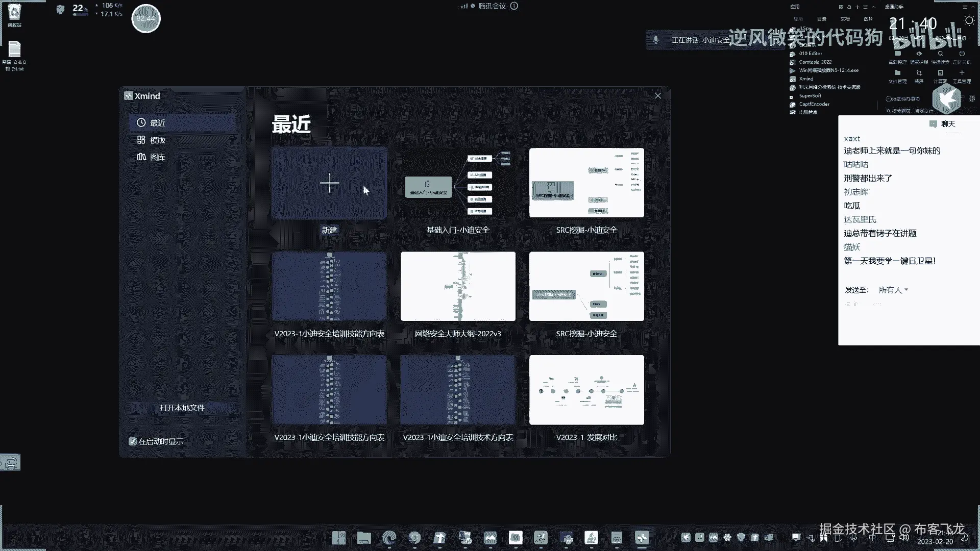This screenshot has height=551, width=980.
Task: Open the 基础入门-小迪安全 recent file thumbnail
Action: 458,183
